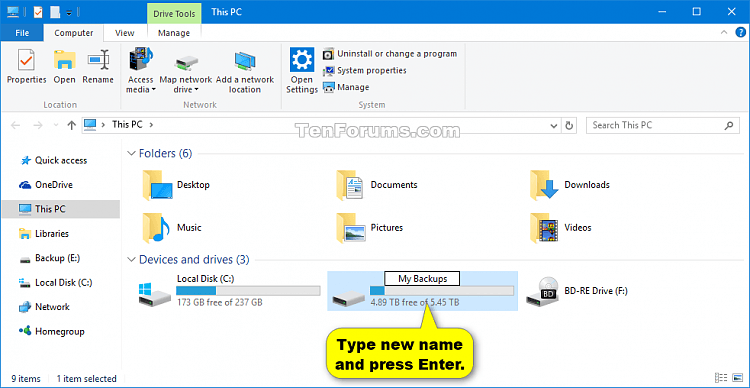Open recent locations dropdown arrow
The width and height of the screenshot is (750, 388).
tap(56, 125)
